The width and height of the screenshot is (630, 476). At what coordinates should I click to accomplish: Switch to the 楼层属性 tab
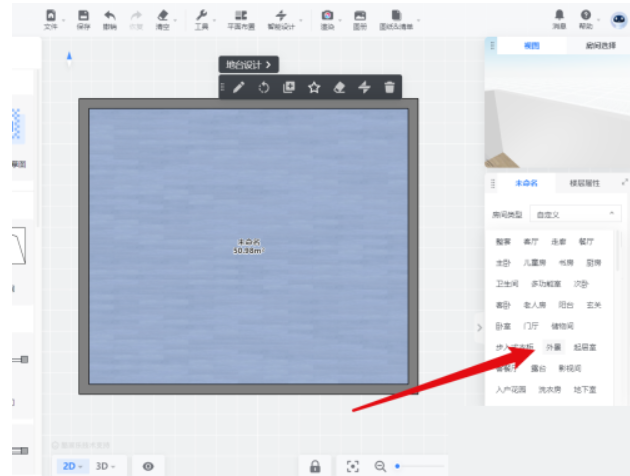point(585,183)
